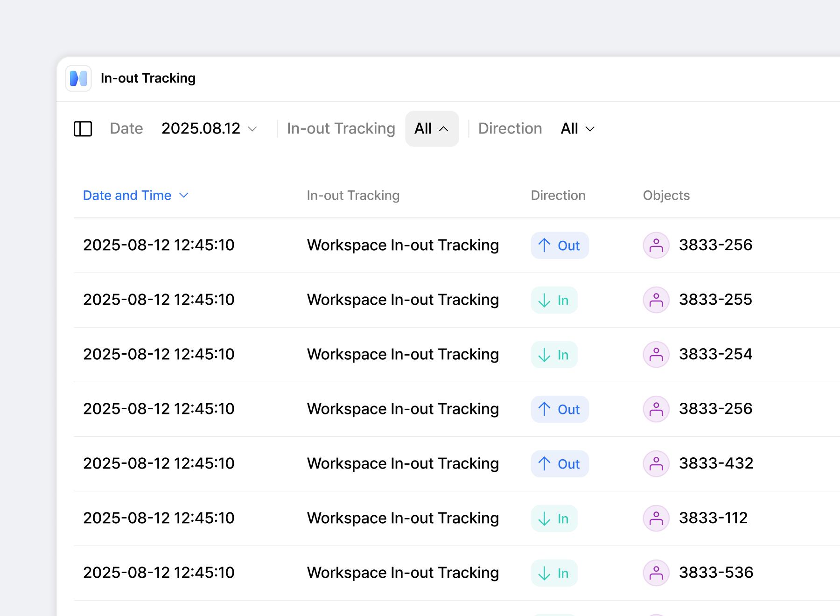This screenshot has height=616, width=840.
Task: Click the In badge in the 3833-536 row
Action: [x=554, y=573]
